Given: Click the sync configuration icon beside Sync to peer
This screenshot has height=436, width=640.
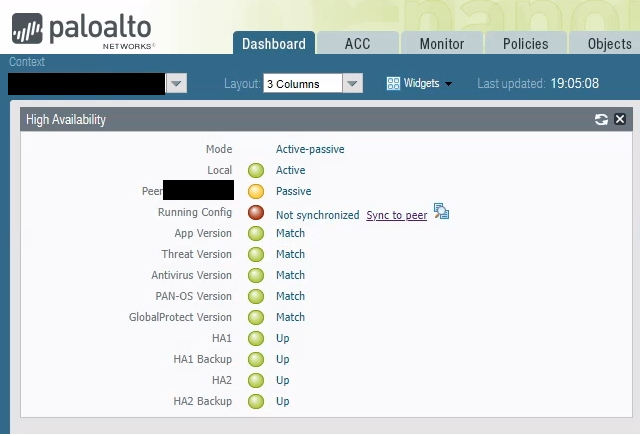Looking at the screenshot, I should (442, 212).
